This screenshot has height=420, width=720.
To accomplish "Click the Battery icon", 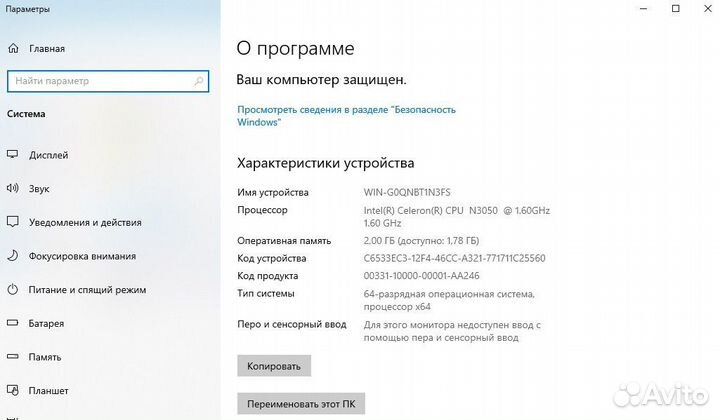I will [12, 323].
